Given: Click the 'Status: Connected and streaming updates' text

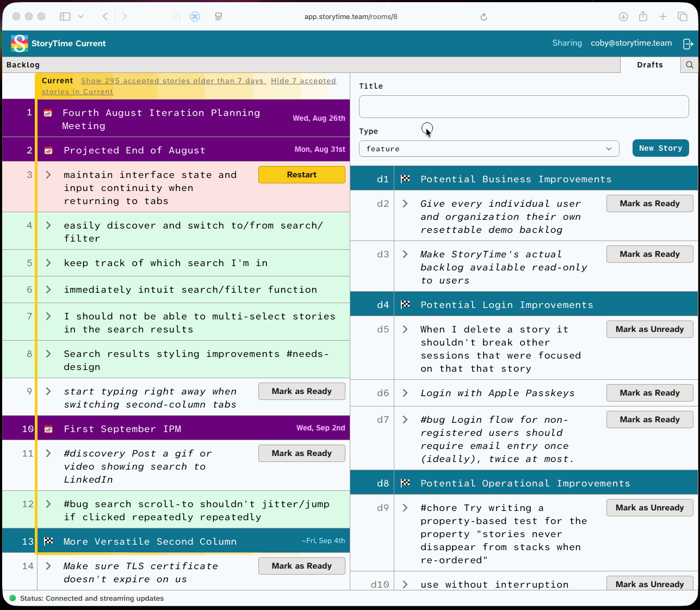Looking at the screenshot, I should point(92,598).
